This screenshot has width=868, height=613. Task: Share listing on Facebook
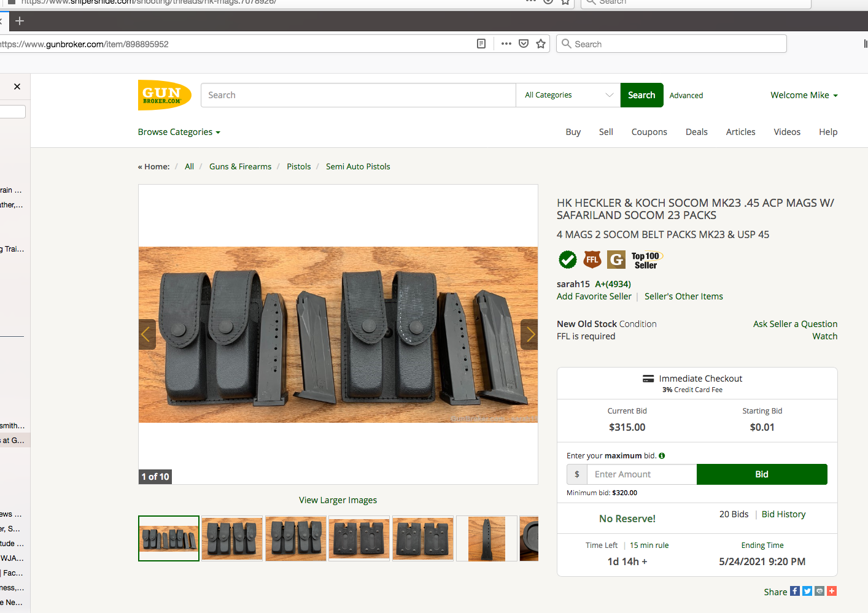pyautogui.click(x=795, y=591)
